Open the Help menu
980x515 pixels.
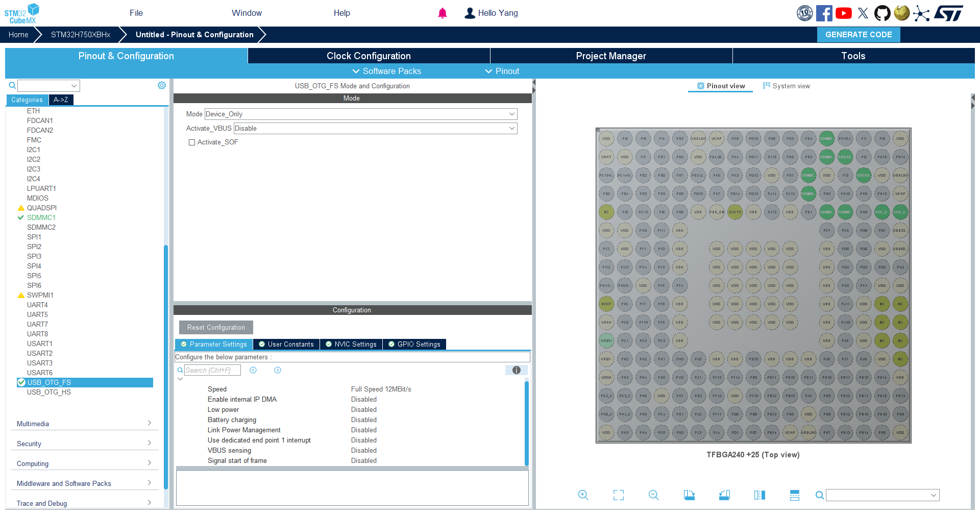coord(342,13)
